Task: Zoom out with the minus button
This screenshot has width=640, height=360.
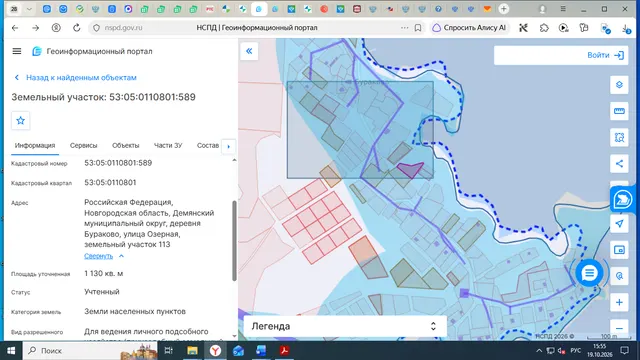Action: [619, 328]
